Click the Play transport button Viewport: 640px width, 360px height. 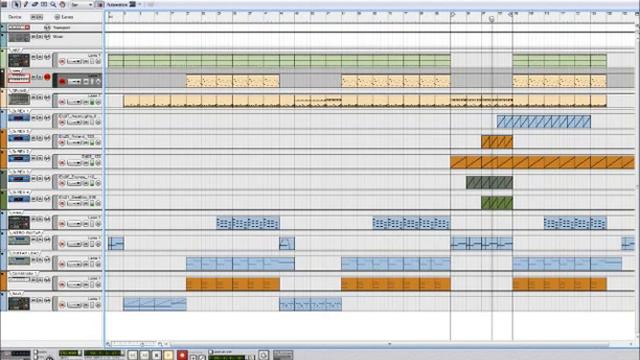coord(169,355)
